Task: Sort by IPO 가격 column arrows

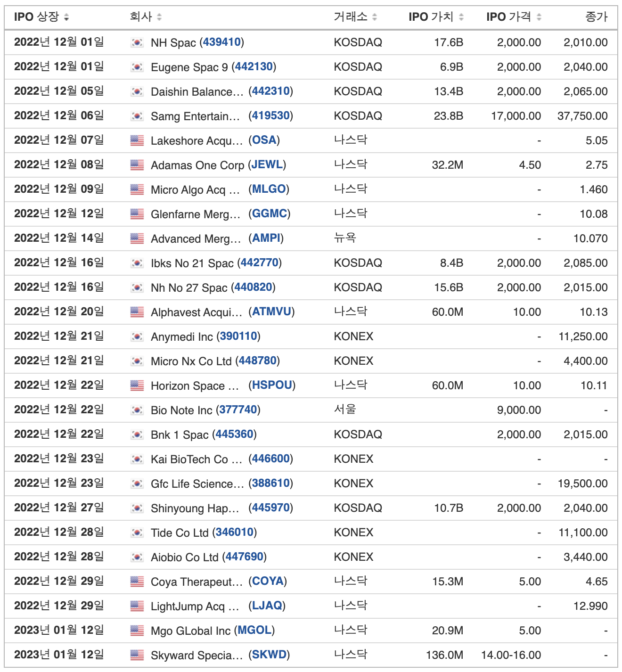Action: (x=539, y=17)
